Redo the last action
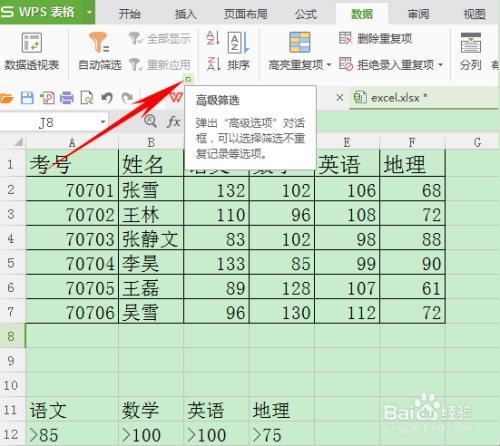 point(127,98)
